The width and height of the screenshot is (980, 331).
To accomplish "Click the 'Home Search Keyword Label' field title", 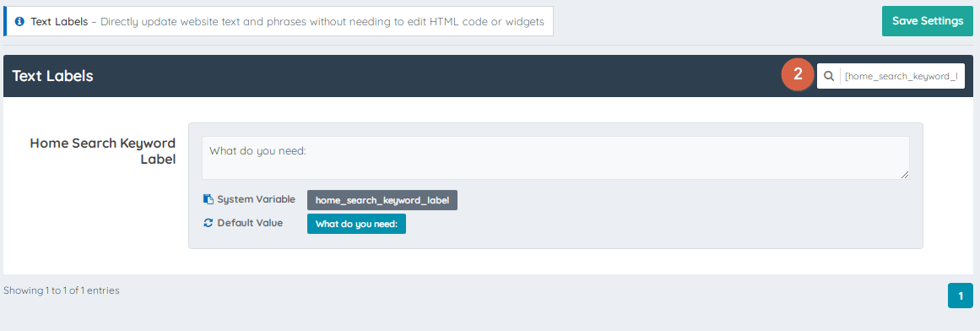I will 102,151.
